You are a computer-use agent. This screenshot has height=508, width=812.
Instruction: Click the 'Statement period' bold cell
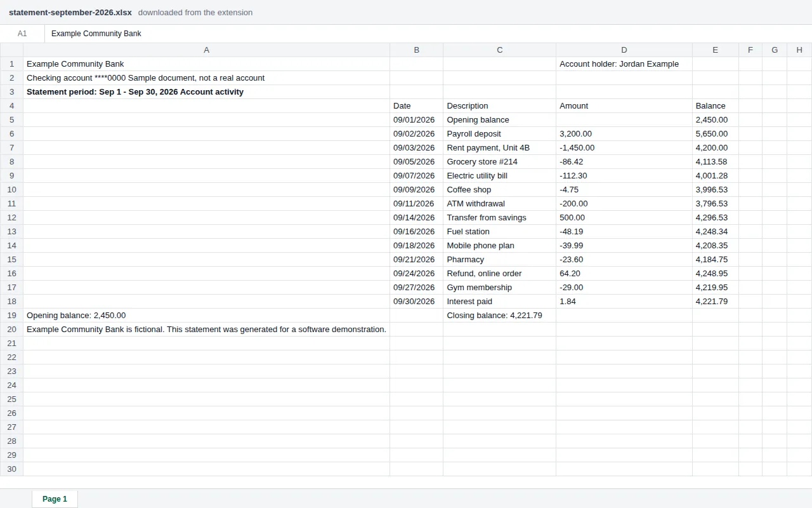point(206,92)
